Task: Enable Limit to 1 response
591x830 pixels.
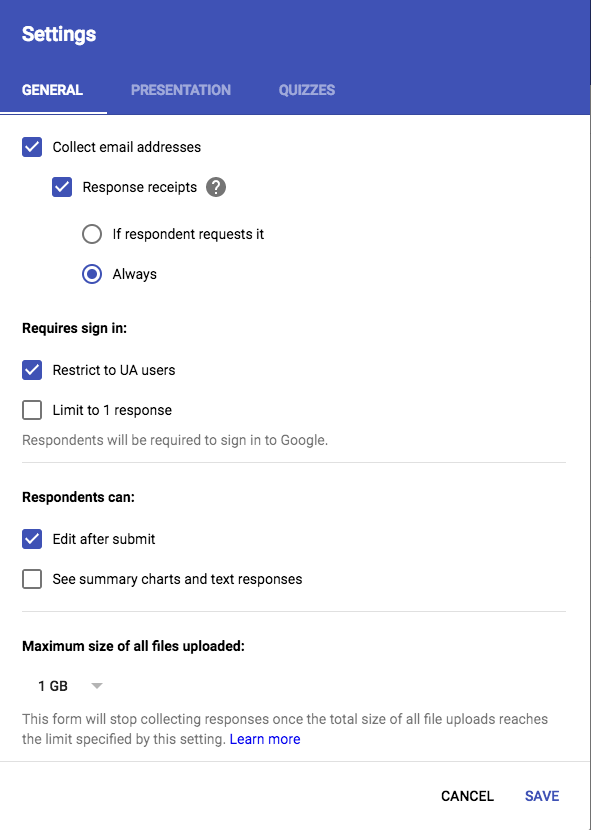Action: point(31,410)
